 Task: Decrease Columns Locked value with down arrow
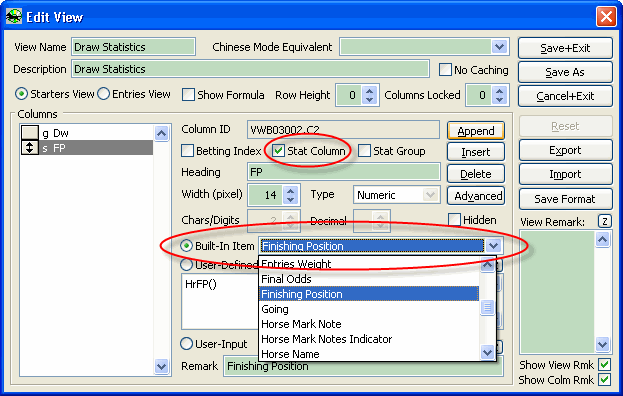click(x=500, y=100)
